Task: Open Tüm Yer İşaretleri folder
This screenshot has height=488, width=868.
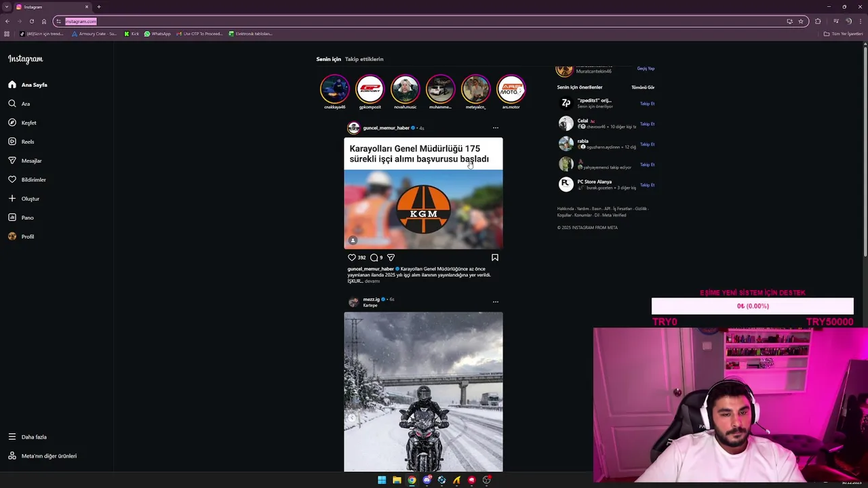Action: click(844, 33)
